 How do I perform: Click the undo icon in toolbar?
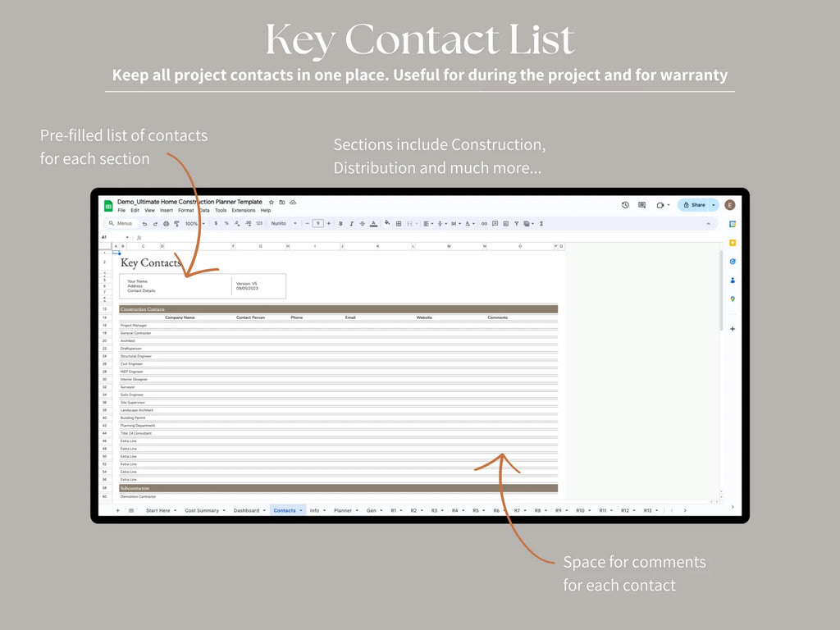[145, 223]
